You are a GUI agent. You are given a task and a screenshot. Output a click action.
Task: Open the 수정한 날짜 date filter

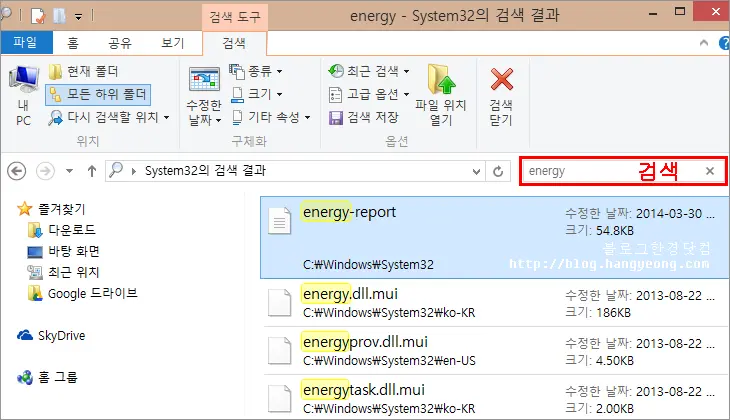(x=204, y=97)
